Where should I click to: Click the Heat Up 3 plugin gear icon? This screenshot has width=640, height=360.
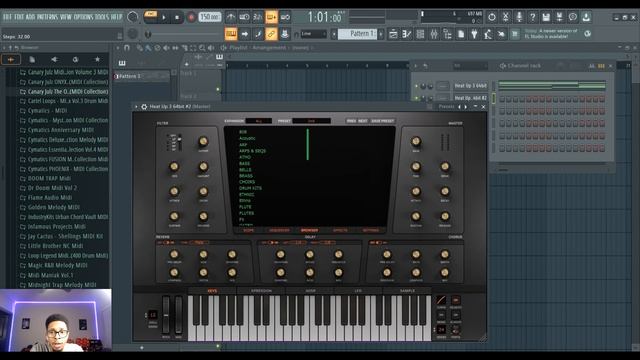(144, 107)
